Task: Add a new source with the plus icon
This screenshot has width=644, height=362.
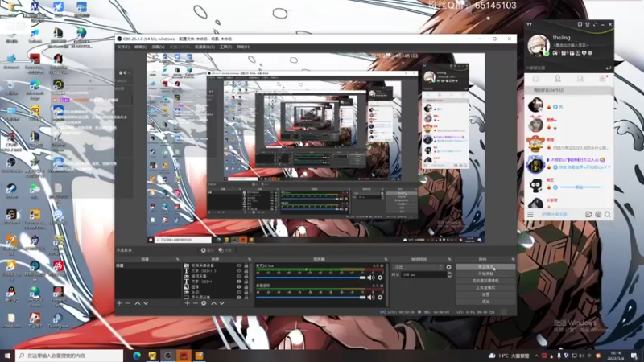Action: click(x=188, y=303)
